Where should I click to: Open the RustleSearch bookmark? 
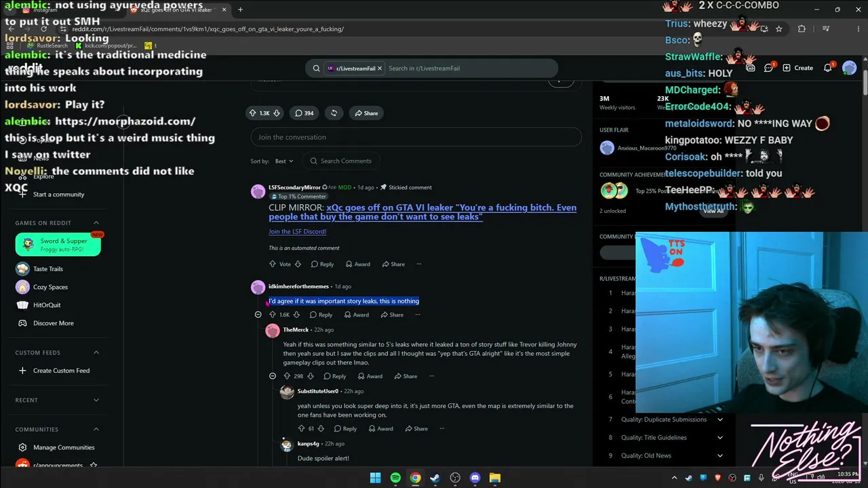click(47, 45)
